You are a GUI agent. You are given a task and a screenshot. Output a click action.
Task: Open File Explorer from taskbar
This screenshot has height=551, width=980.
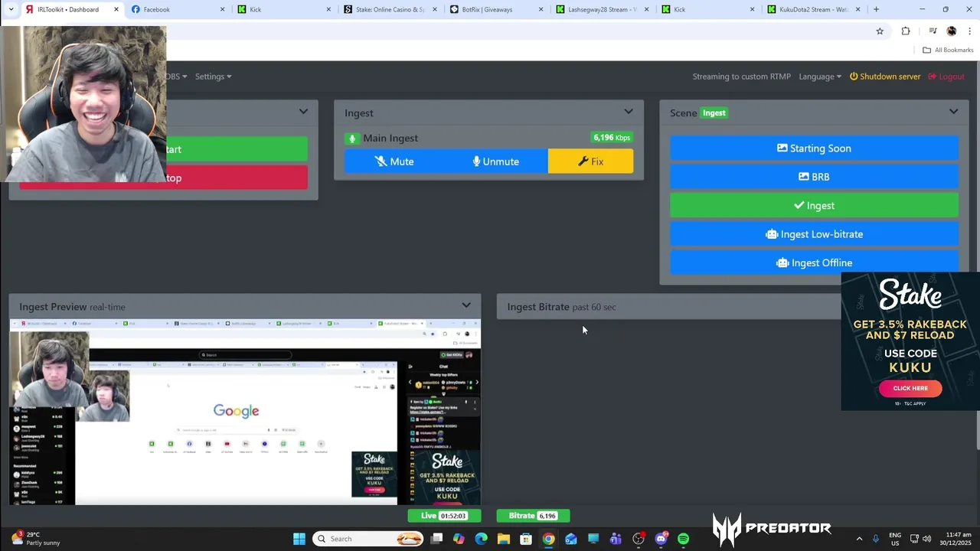[504, 539]
